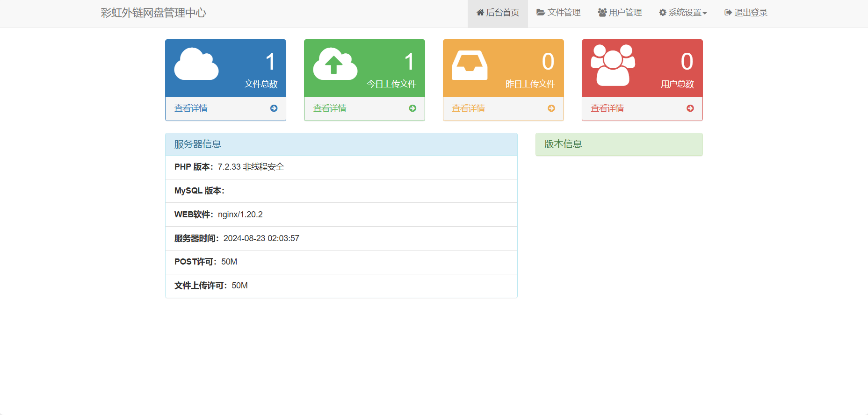This screenshot has width=868, height=415.
Task: Click the red arrow circle icon for 用户总数
Action: tap(690, 108)
